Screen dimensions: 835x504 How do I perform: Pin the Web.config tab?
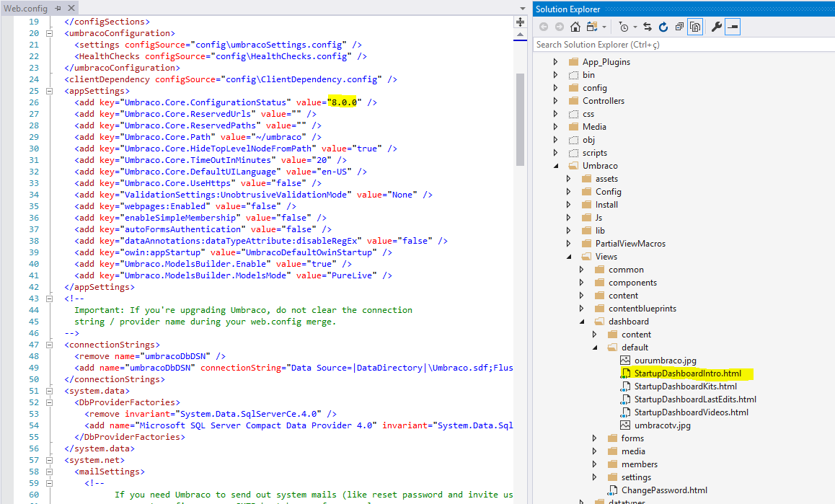coord(58,8)
